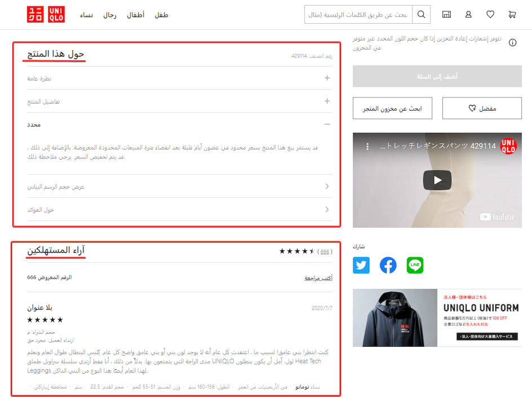
Task: Click the five-star rating of review بلا عنوان
Action: pos(45,320)
